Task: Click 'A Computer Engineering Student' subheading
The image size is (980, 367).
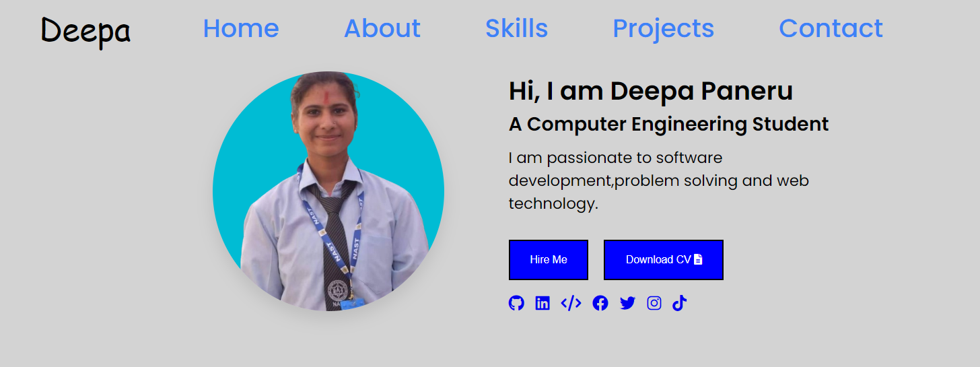Action: tap(668, 124)
